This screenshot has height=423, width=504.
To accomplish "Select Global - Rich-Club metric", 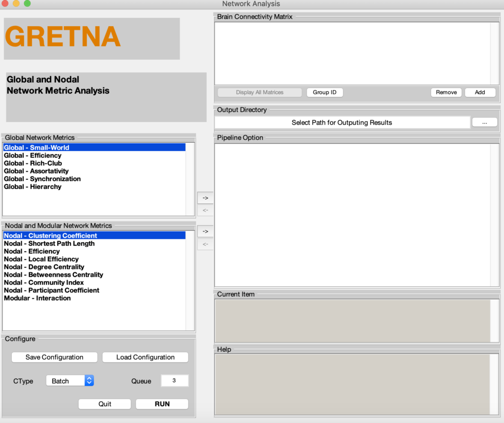I will pyautogui.click(x=94, y=163).
